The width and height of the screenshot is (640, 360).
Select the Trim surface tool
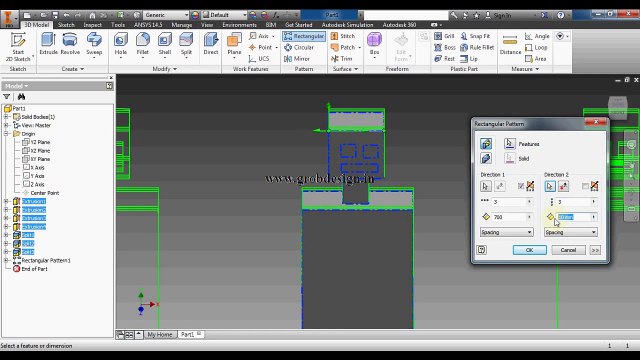click(x=342, y=59)
